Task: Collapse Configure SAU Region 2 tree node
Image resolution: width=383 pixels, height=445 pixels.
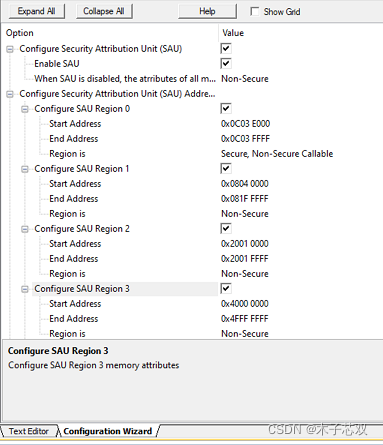Action: (x=25, y=229)
